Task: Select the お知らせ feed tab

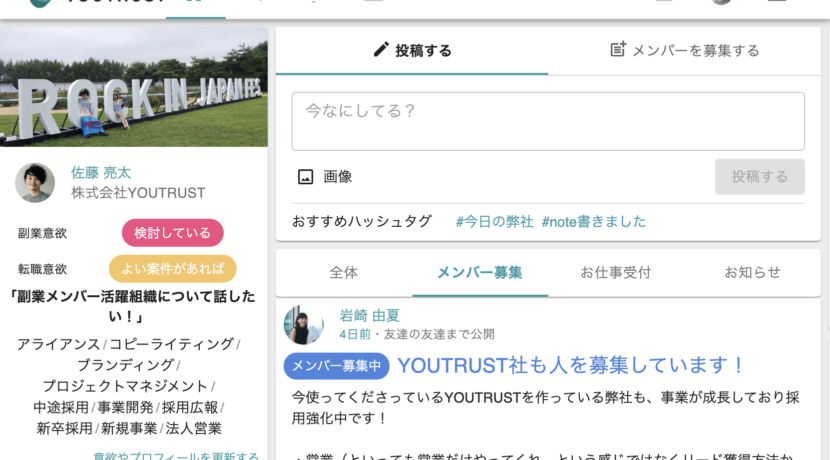Action: coord(753,273)
